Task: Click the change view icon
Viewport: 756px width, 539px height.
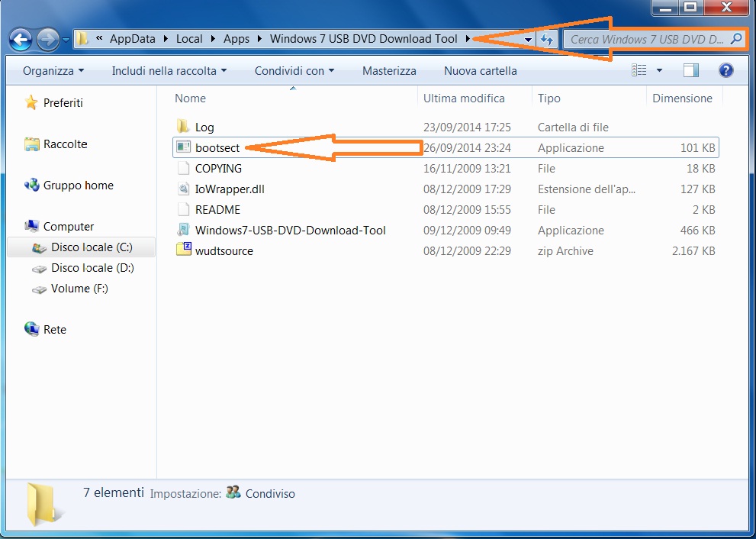Action: click(639, 70)
